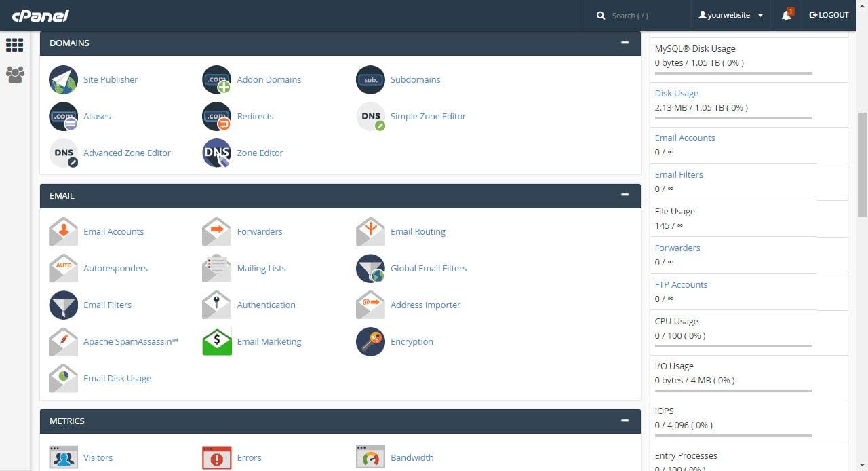Open the Disk Usage link
Screen dimensions: 868x471
click(x=676, y=93)
